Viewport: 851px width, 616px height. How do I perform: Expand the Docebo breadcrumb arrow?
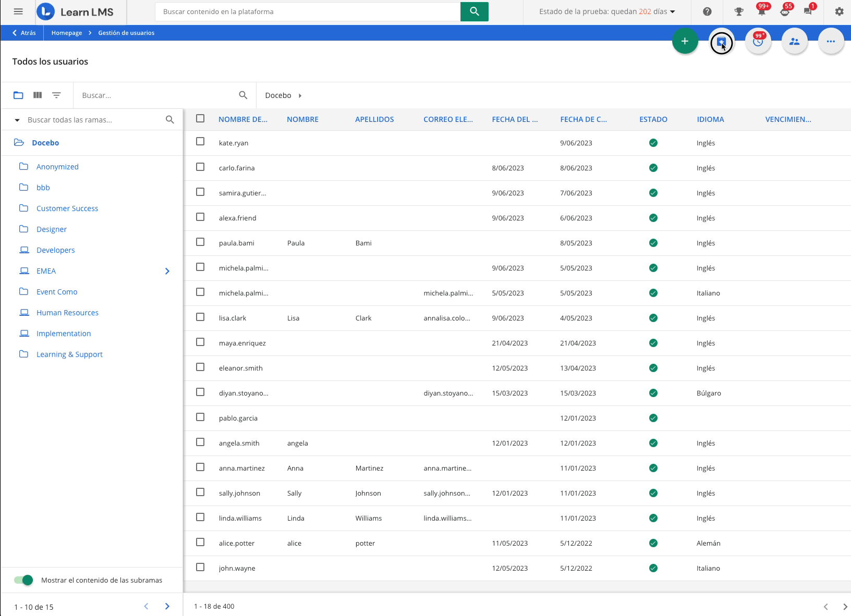[x=300, y=95]
